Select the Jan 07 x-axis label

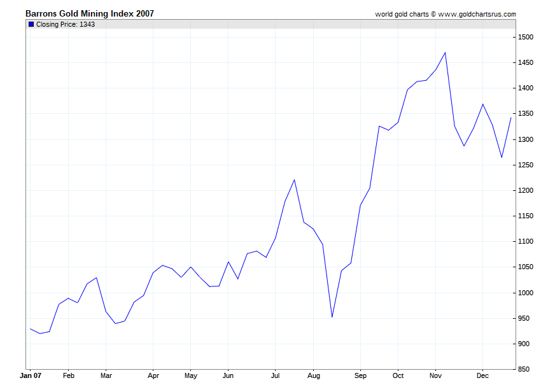[31, 375]
